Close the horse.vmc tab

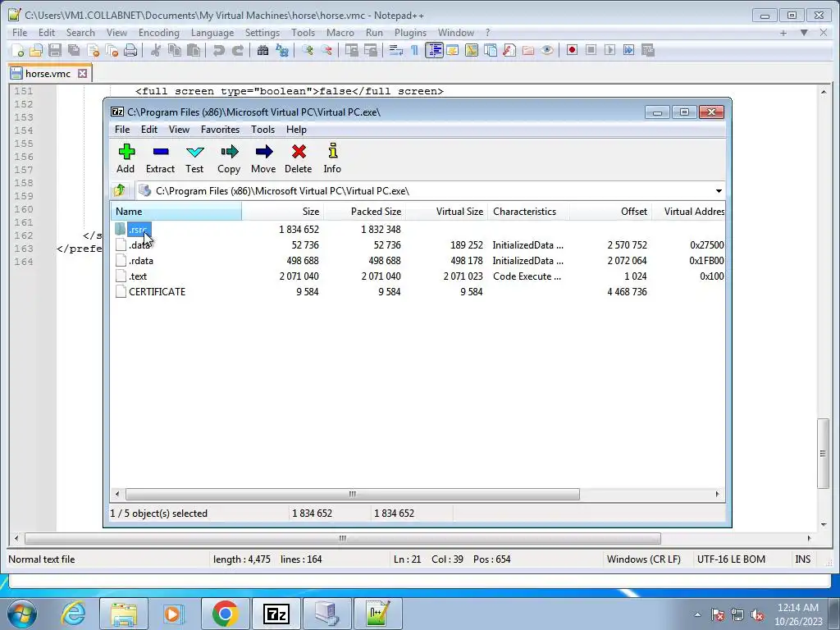pyautogui.click(x=83, y=73)
